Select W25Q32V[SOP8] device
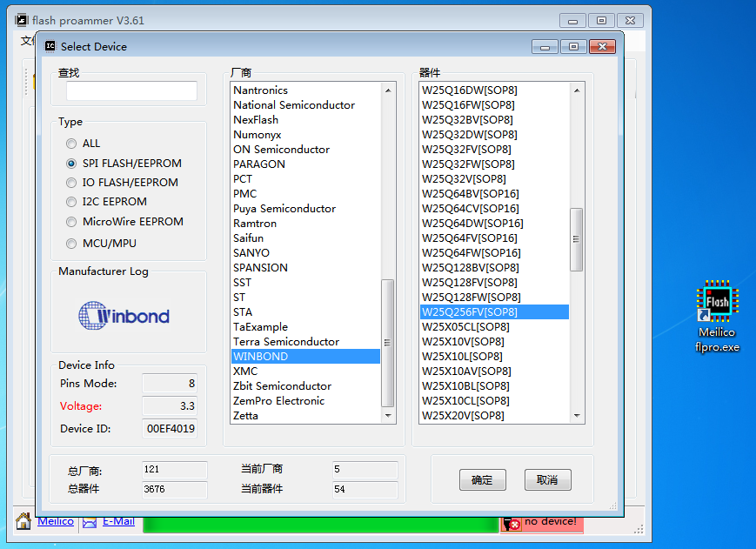 (495, 179)
